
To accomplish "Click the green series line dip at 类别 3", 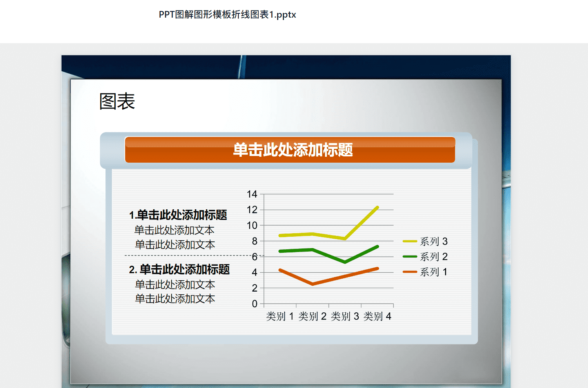I will tap(345, 262).
